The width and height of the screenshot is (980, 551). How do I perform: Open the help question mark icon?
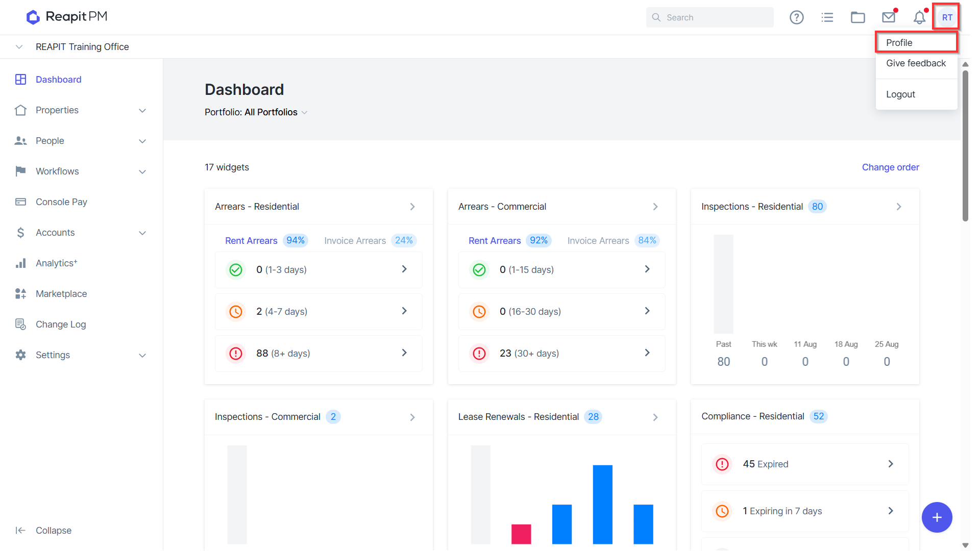[796, 17]
